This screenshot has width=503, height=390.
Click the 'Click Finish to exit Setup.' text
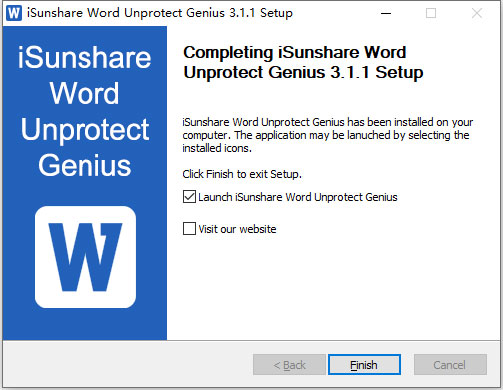(x=242, y=174)
